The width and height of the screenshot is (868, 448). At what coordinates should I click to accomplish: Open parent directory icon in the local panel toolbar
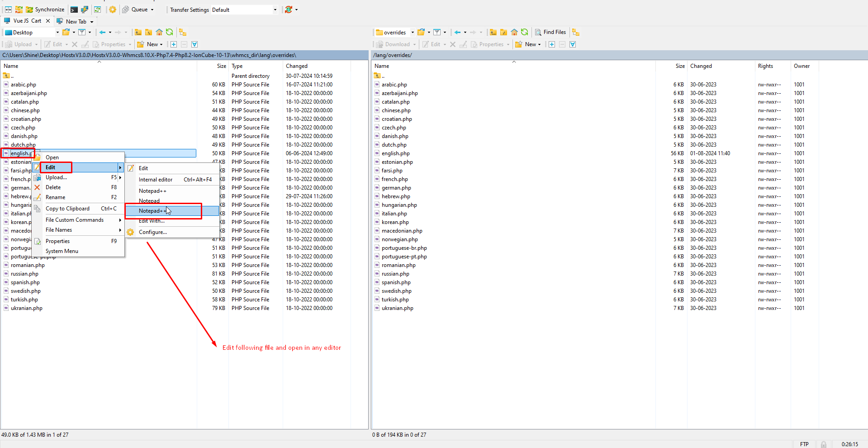coord(138,32)
